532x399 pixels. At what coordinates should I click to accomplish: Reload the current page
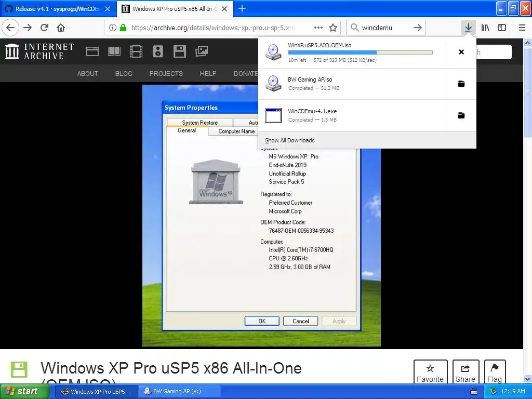44,28
